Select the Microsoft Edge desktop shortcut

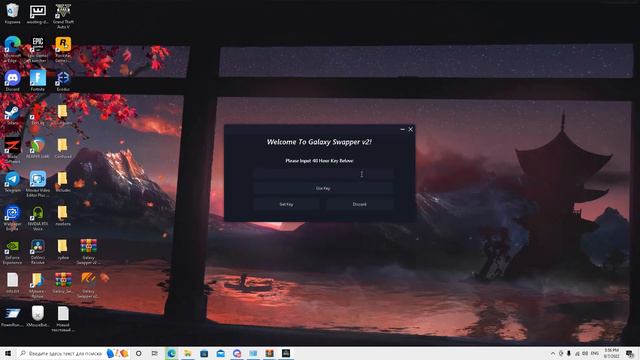[x=13, y=49]
